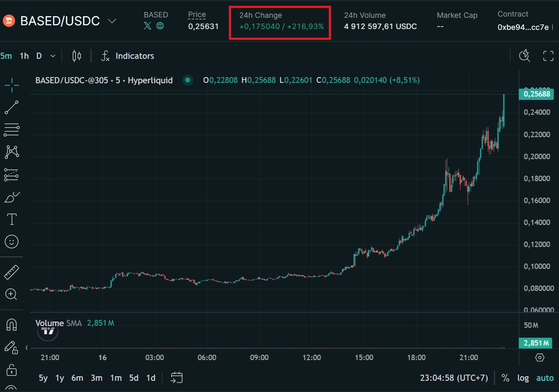Click the chart legend title BASED/USDC-@305
The image size is (559, 392).
point(72,80)
